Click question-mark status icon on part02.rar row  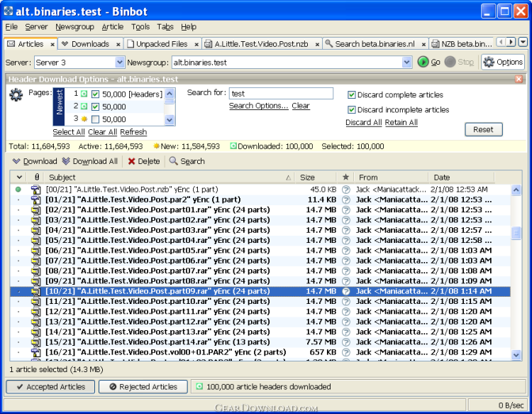tap(345, 220)
